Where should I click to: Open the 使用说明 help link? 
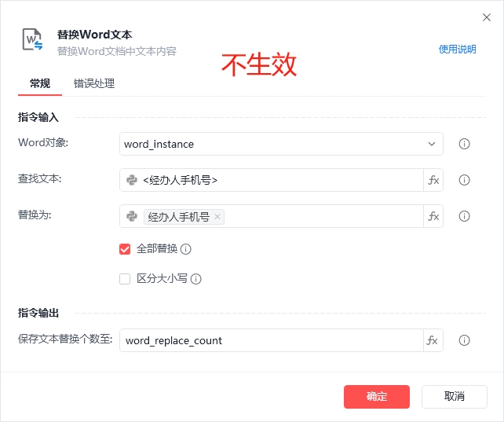457,50
